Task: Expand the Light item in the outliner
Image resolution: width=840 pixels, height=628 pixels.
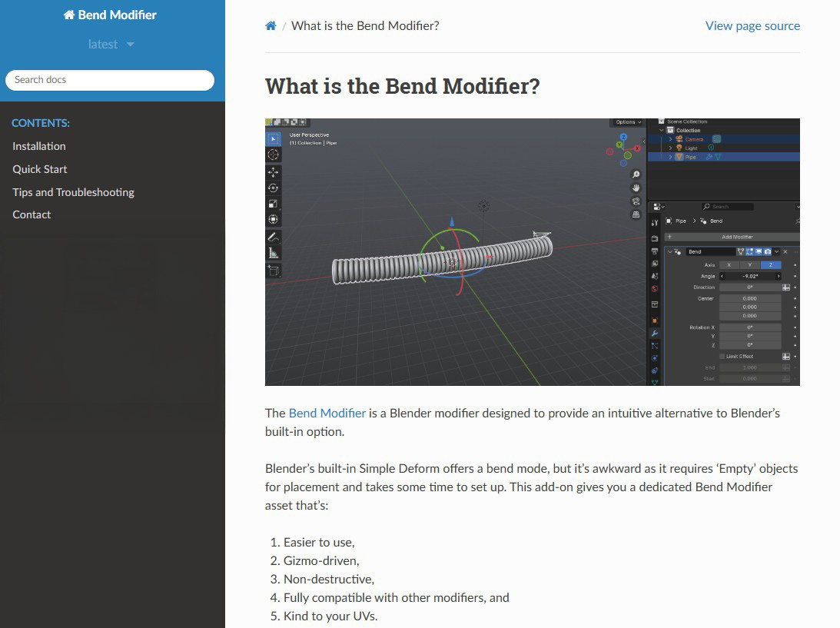Action: [x=670, y=148]
